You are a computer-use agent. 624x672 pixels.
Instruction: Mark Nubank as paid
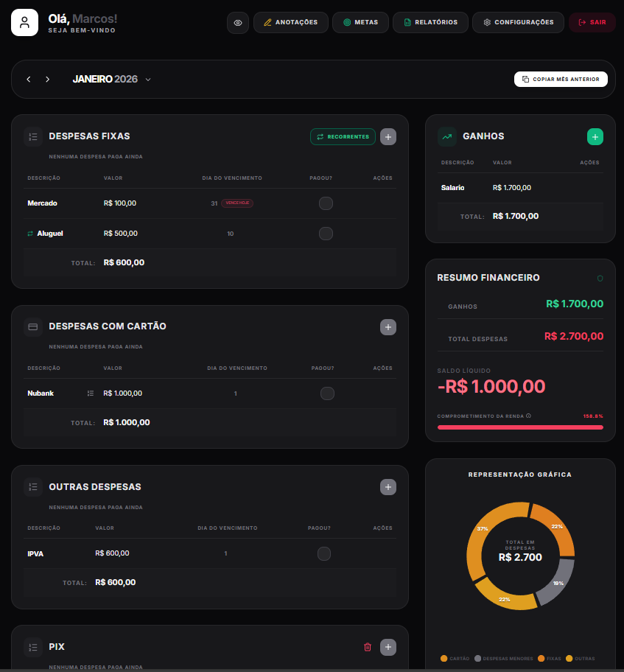click(x=328, y=393)
